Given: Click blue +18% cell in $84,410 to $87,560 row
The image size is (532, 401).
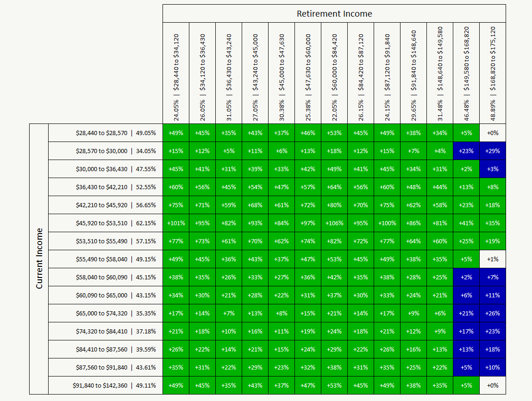Looking at the screenshot, I should 493,349.
